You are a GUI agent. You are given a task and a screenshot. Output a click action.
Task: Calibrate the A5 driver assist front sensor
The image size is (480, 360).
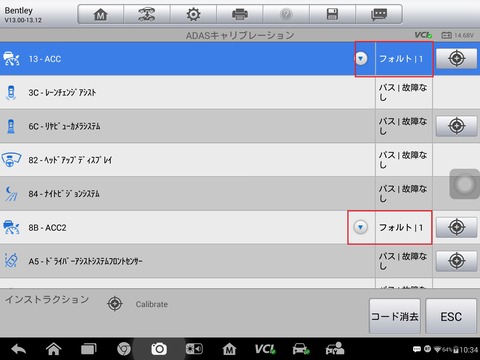[456, 261]
